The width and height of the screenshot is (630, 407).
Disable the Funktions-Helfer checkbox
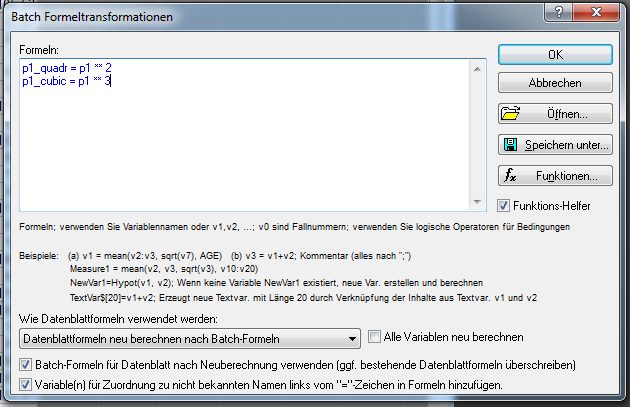[x=505, y=205]
